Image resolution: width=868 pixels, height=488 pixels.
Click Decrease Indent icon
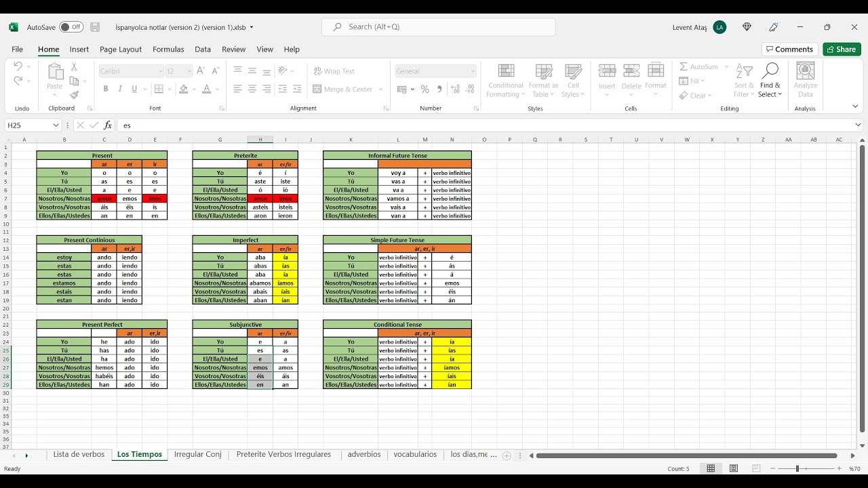[x=283, y=89]
